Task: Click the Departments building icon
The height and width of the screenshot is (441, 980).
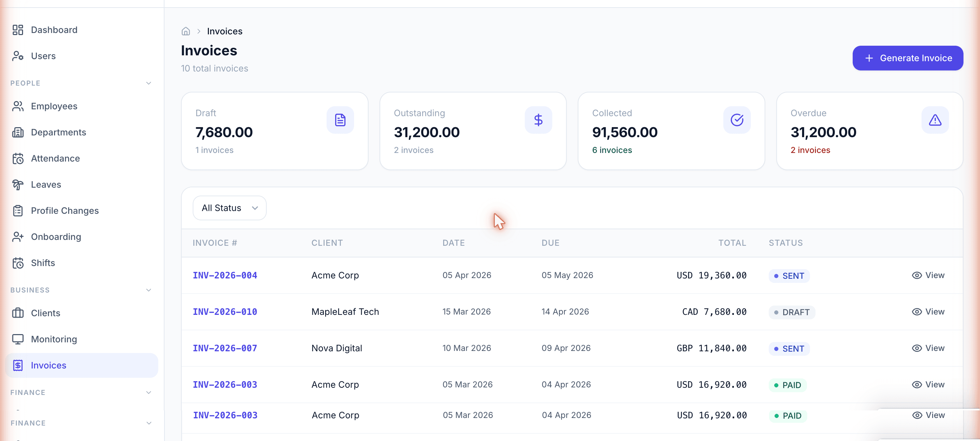Action: [x=18, y=132]
